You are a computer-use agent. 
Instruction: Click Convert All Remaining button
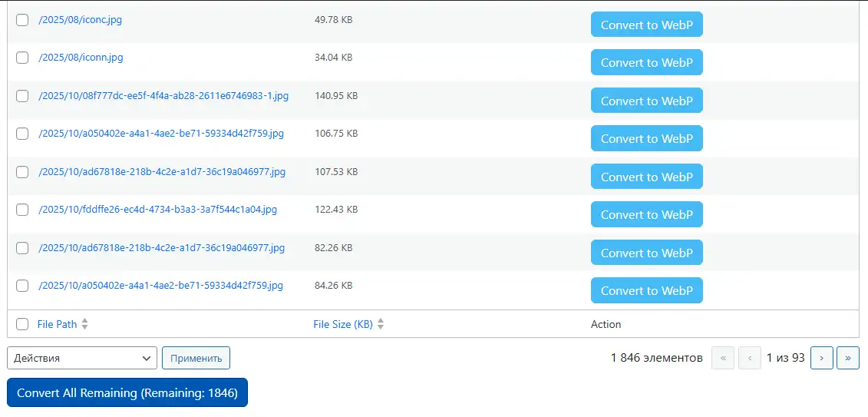pyautogui.click(x=127, y=392)
